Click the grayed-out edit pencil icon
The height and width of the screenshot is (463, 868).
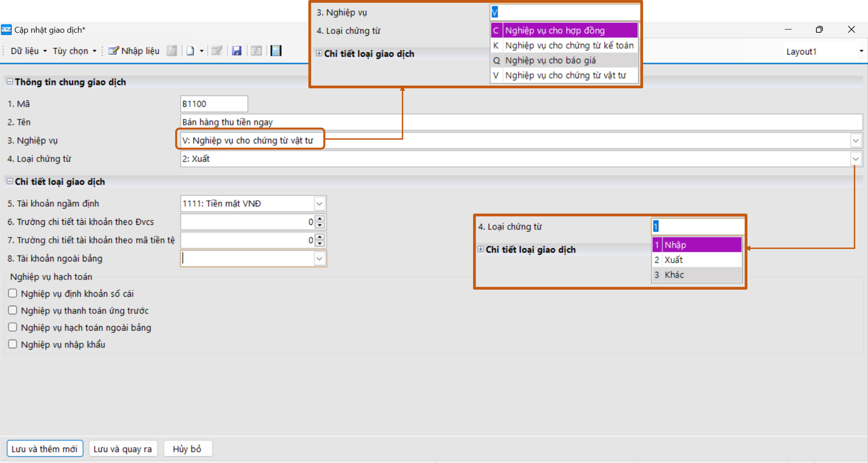pyautogui.click(x=217, y=51)
